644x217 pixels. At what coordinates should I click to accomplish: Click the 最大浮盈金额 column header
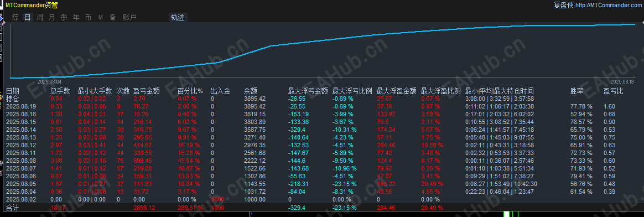pyautogui.click(x=397, y=91)
